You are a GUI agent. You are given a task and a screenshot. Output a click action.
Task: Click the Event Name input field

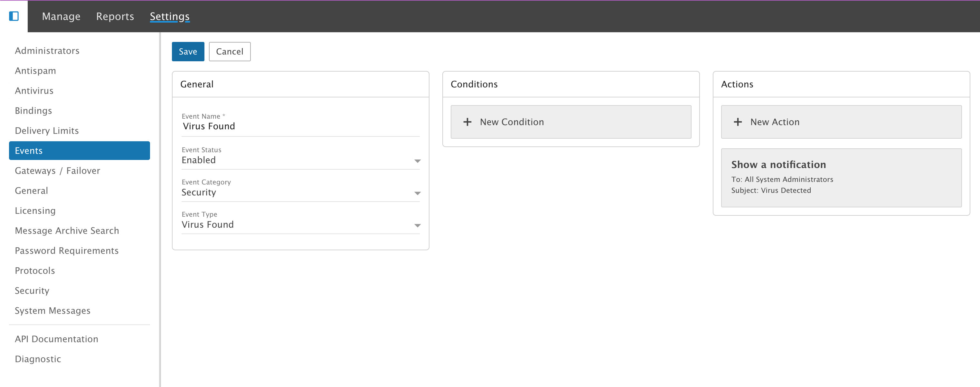point(300,126)
